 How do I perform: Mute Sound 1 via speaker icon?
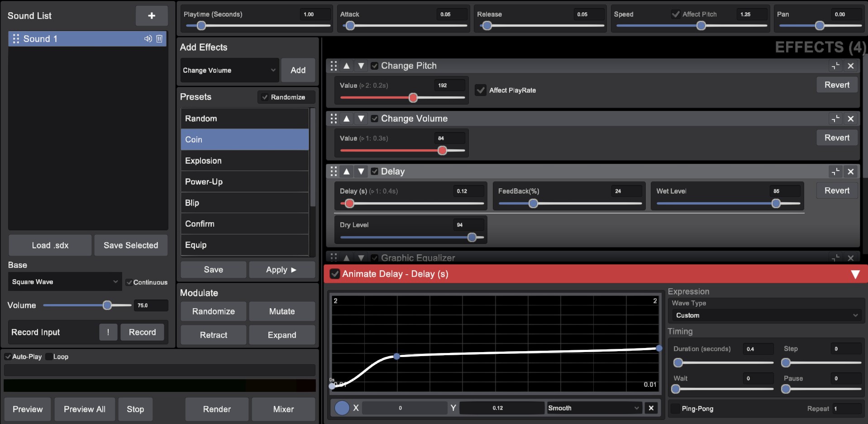pos(148,39)
